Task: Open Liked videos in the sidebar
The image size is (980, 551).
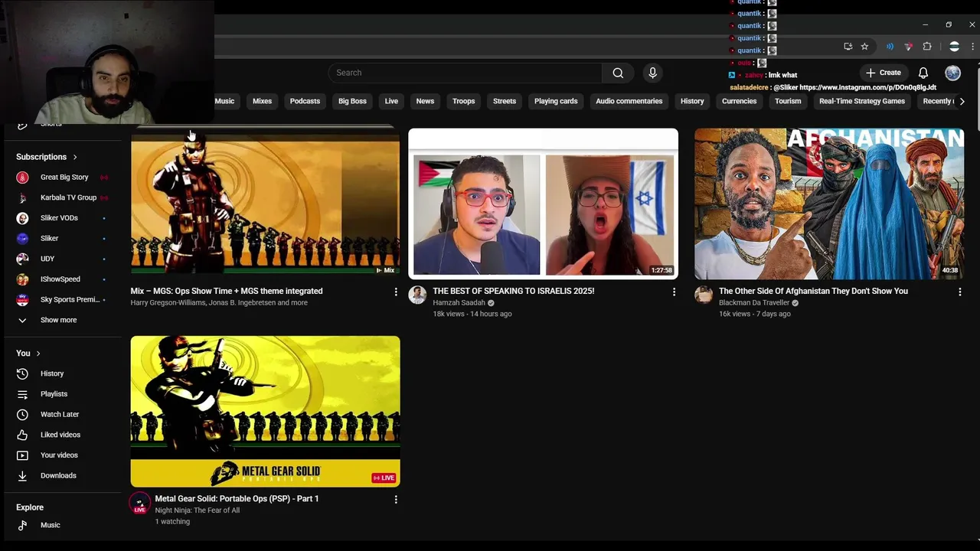Action: point(61,435)
